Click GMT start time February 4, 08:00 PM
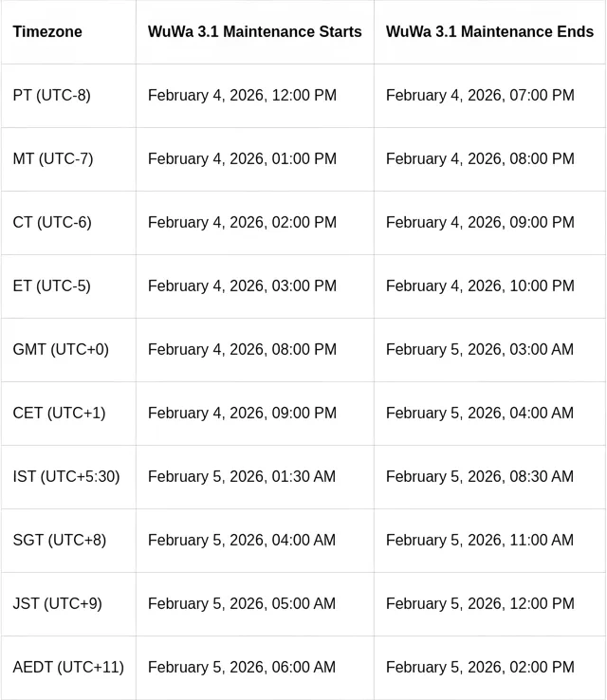607x700 pixels. (242, 350)
